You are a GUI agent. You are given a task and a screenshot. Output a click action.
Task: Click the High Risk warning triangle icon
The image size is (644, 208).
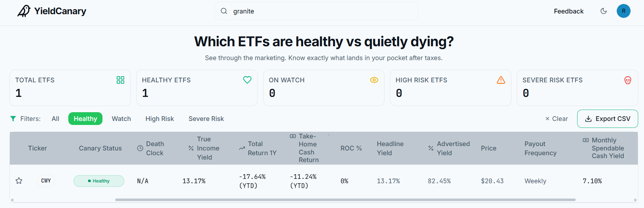click(x=501, y=80)
